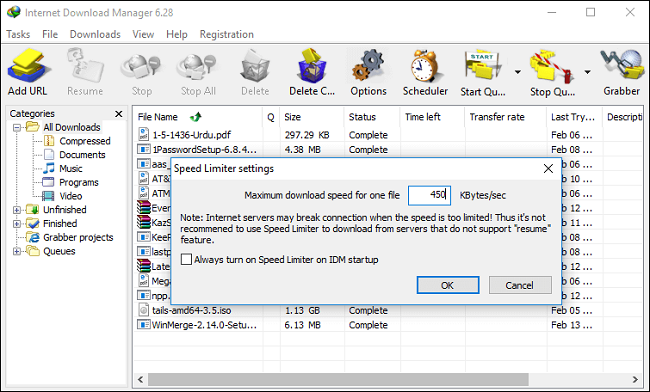This screenshot has height=392, width=650.
Task: Select All Downloads in category tree
Action: (x=72, y=127)
